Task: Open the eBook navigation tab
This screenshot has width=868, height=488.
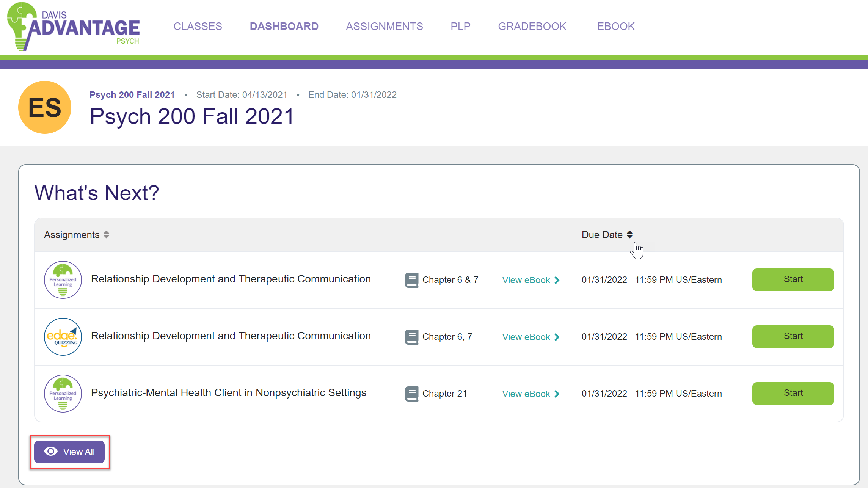Action: (615, 26)
